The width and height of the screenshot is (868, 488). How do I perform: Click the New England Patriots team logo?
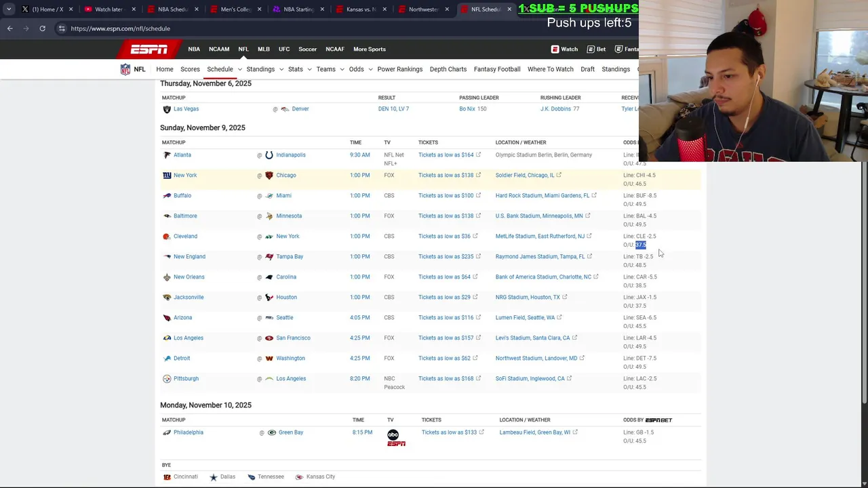167,257
